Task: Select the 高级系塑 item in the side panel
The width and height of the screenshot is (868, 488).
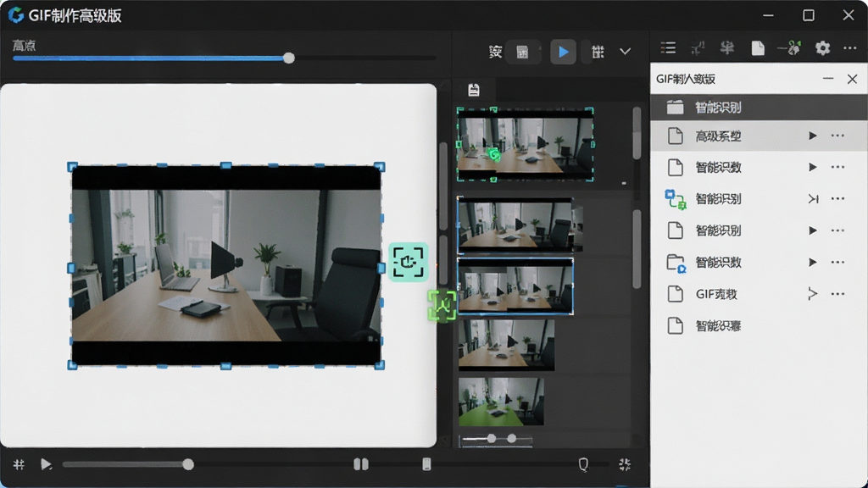Action: click(x=759, y=136)
